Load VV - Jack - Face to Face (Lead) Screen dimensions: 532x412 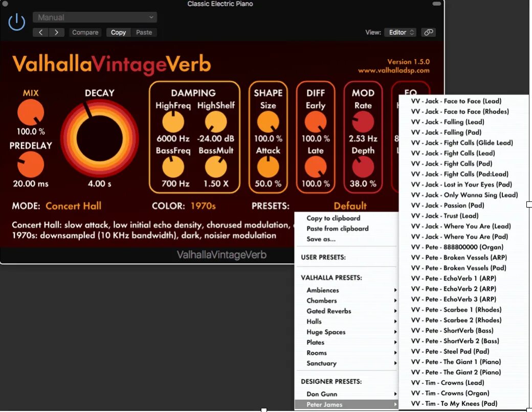coord(464,101)
